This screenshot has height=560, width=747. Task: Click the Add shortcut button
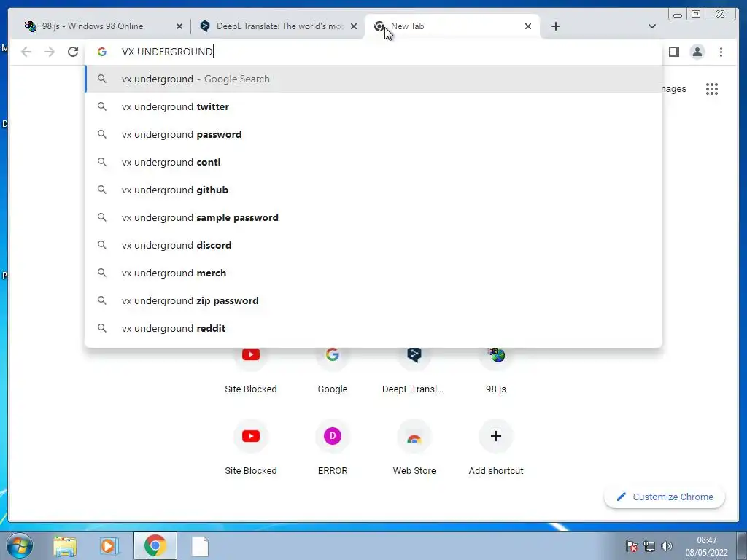[x=496, y=448]
